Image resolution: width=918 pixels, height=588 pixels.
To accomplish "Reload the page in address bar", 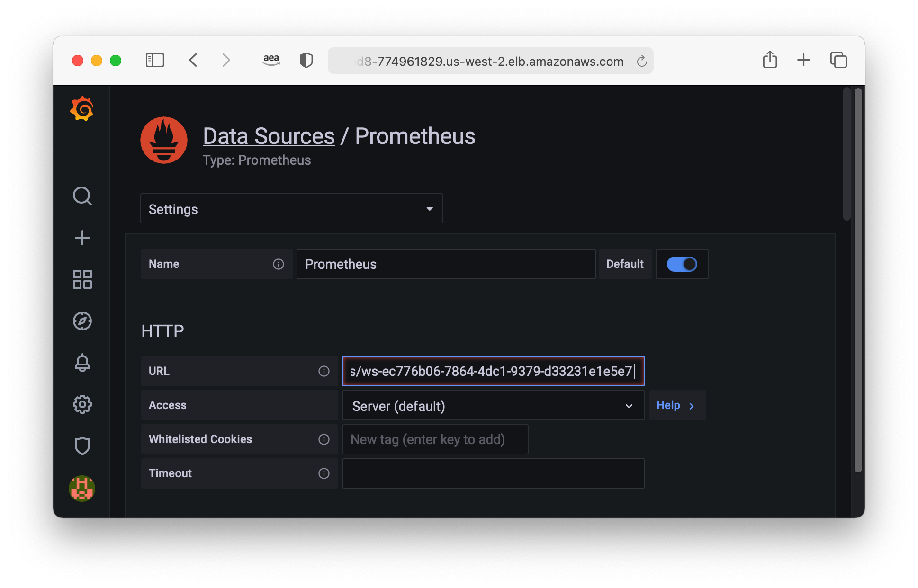I will [642, 61].
